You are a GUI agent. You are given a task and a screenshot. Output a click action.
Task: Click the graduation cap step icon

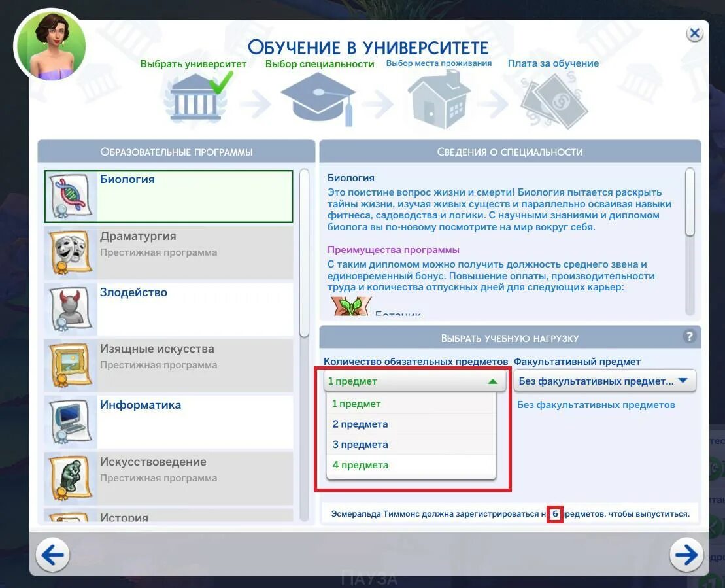[318, 99]
